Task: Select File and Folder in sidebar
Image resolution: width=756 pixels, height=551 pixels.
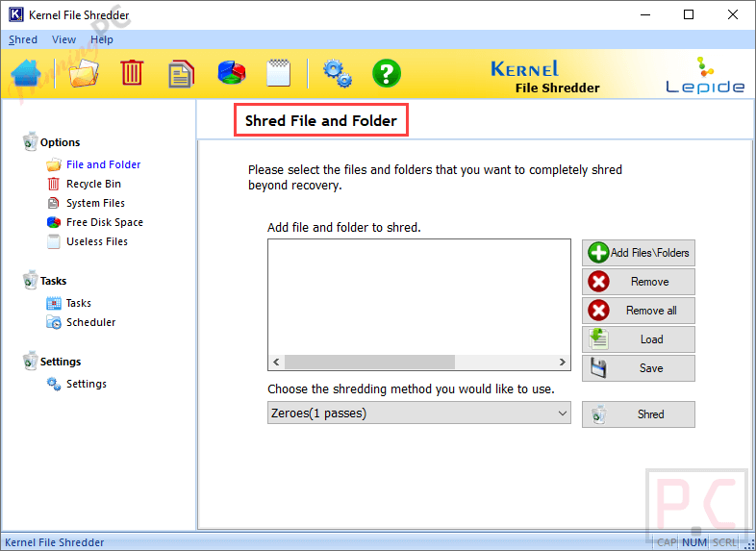Action: pos(103,164)
